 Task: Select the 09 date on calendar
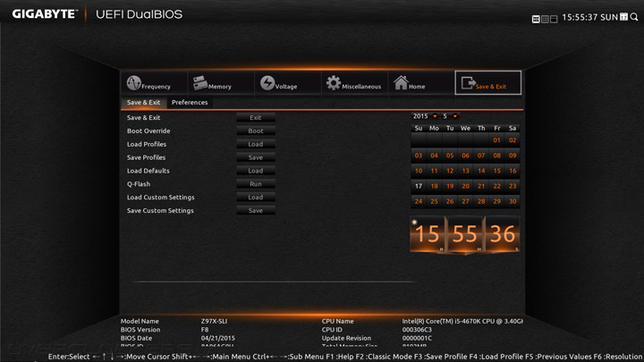tap(513, 156)
